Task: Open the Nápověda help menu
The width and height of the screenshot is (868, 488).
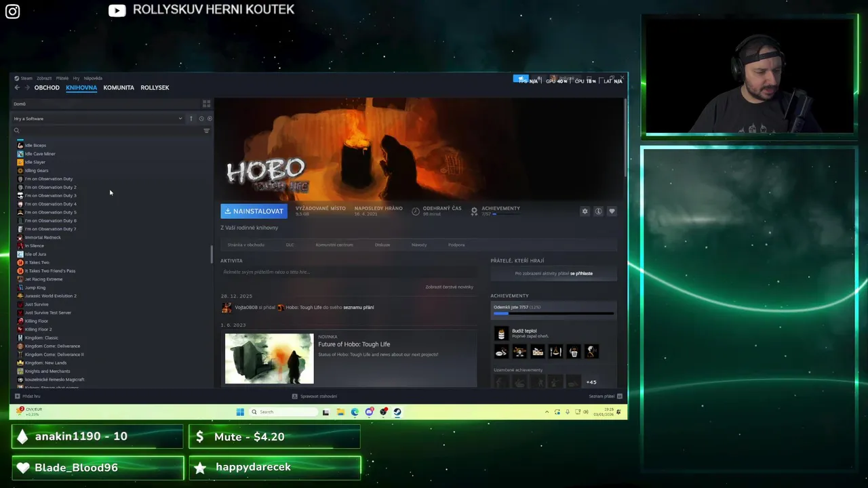Action: 93,79
